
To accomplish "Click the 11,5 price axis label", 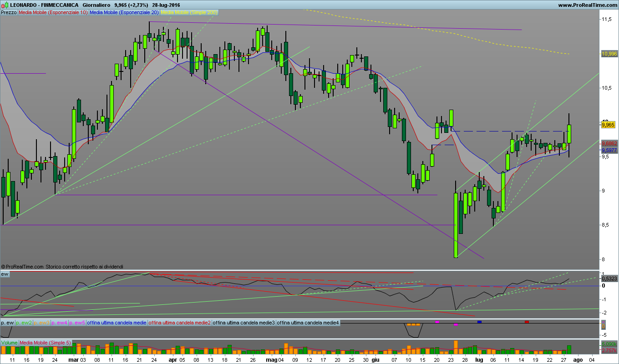I will (606, 20).
